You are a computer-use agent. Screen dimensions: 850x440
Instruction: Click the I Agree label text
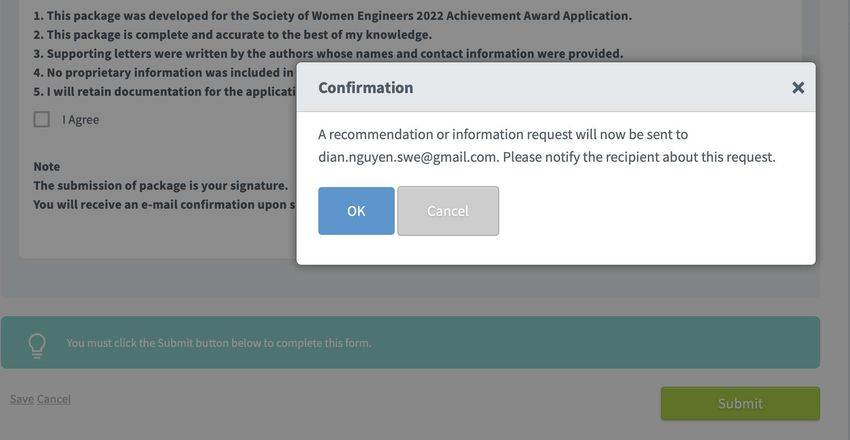(81, 120)
